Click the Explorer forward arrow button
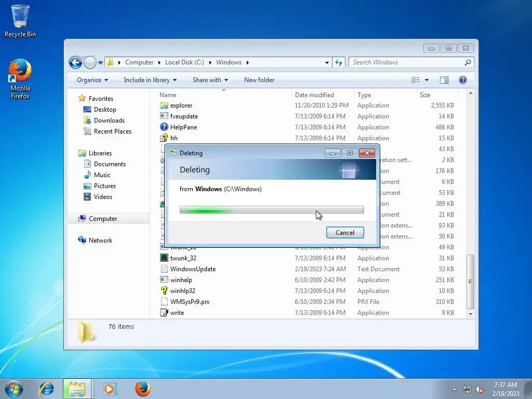This screenshot has width=532, height=399. tap(90, 62)
